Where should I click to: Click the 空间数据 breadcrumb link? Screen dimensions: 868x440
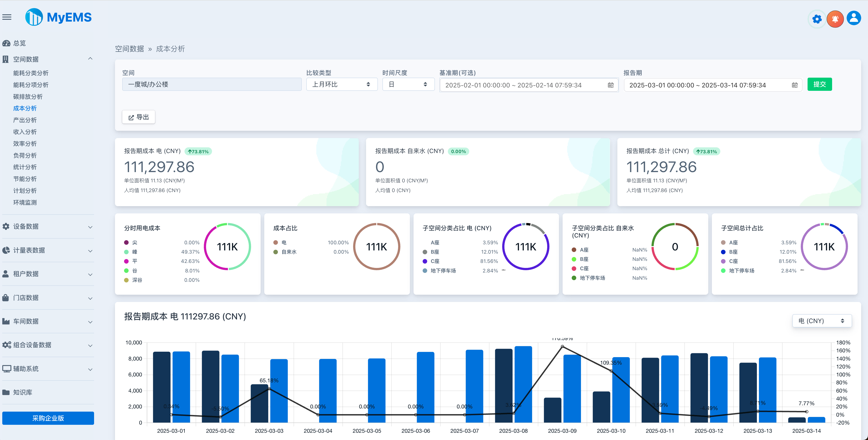click(x=129, y=49)
